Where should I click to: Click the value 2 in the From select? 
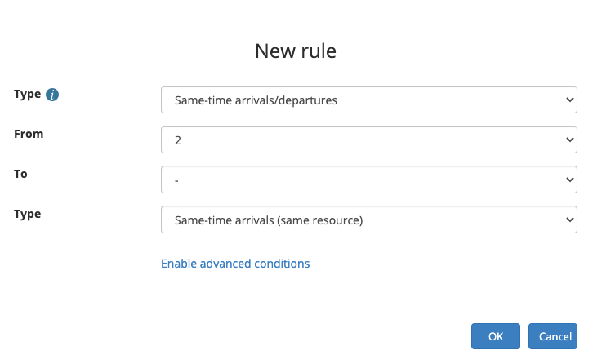[x=178, y=140]
